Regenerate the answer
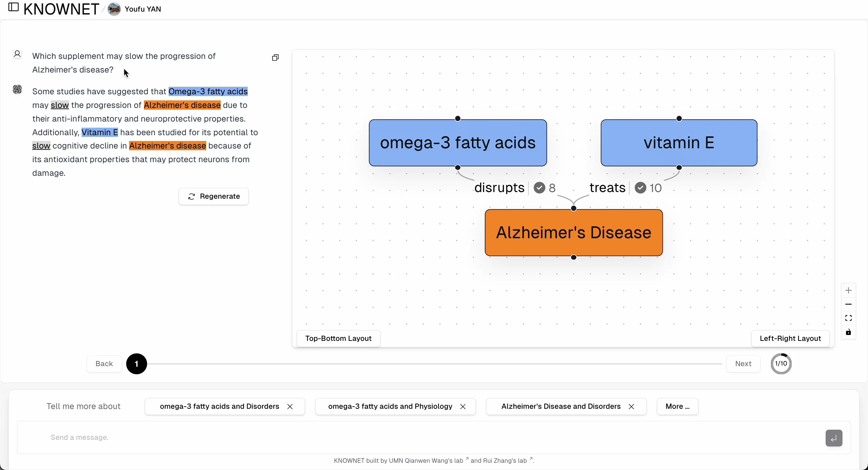Image resolution: width=868 pixels, height=470 pixels. tap(214, 196)
